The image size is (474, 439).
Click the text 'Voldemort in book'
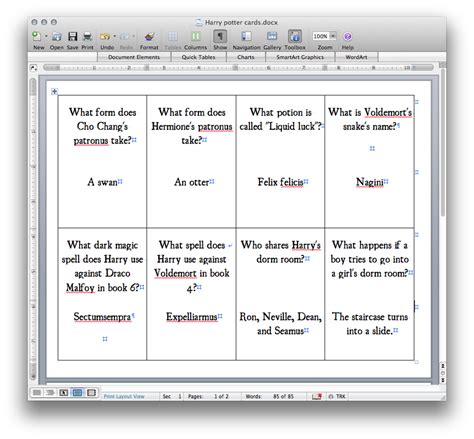pyautogui.click(x=192, y=273)
